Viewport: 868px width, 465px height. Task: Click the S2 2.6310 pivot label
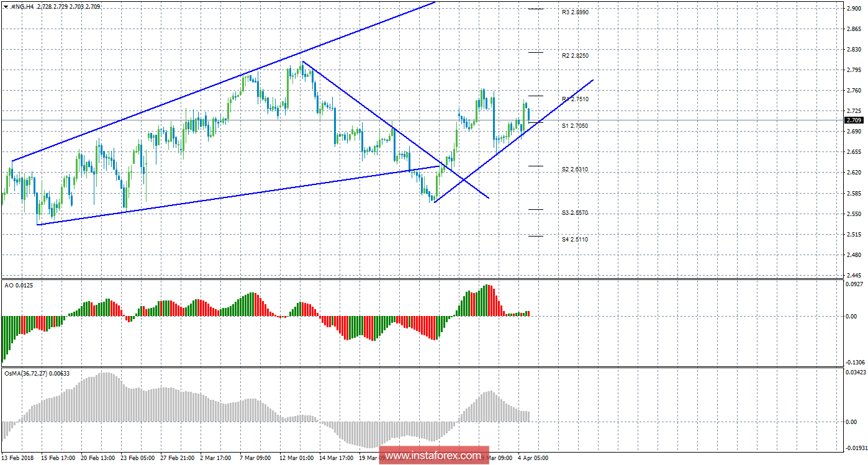pos(575,169)
